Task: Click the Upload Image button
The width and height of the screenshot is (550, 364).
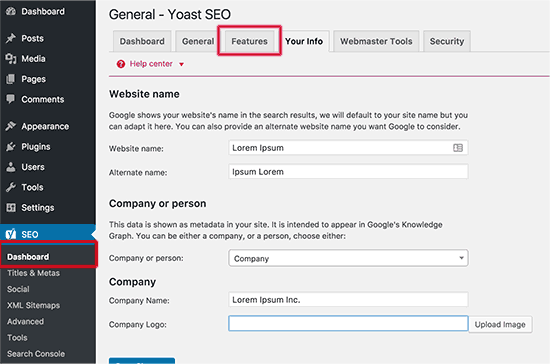Action: tap(500, 324)
